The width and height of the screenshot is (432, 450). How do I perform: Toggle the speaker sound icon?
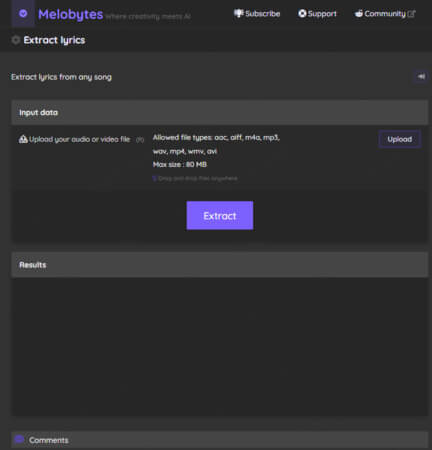coord(421,77)
